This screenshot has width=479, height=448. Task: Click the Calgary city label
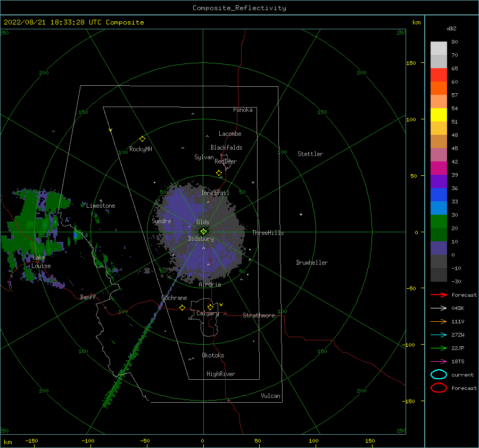point(208,313)
